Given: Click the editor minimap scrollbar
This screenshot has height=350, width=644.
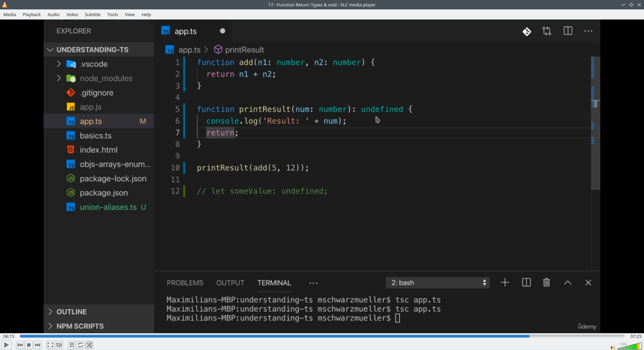Looking at the screenshot, I should pyautogui.click(x=595, y=123).
